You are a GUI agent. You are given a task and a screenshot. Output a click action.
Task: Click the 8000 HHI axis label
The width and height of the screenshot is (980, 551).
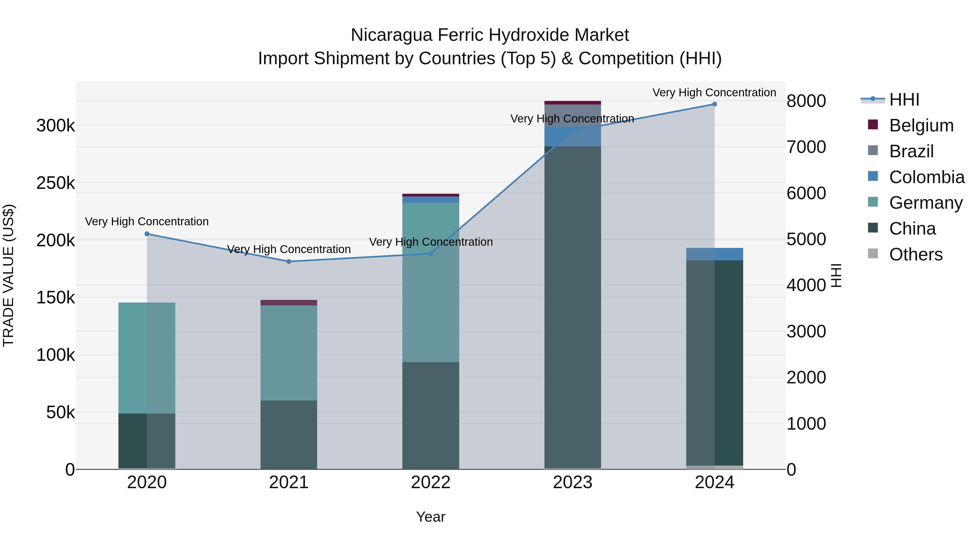(806, 101)
